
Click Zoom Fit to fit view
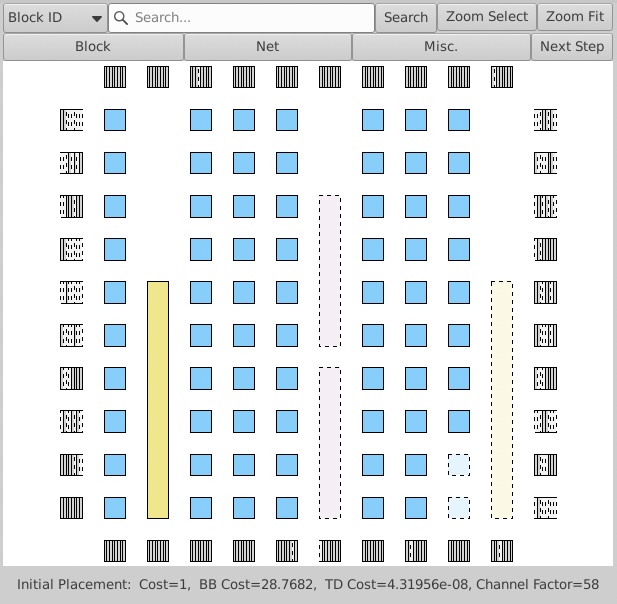click(x=575, y=17)
